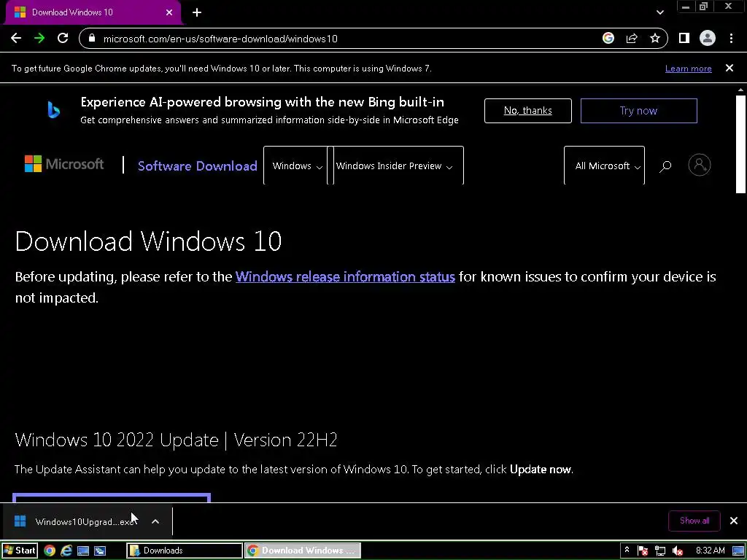Reload the page with the refresh icon
This screenshot has width=747, height=560.
tap(63, 39)
